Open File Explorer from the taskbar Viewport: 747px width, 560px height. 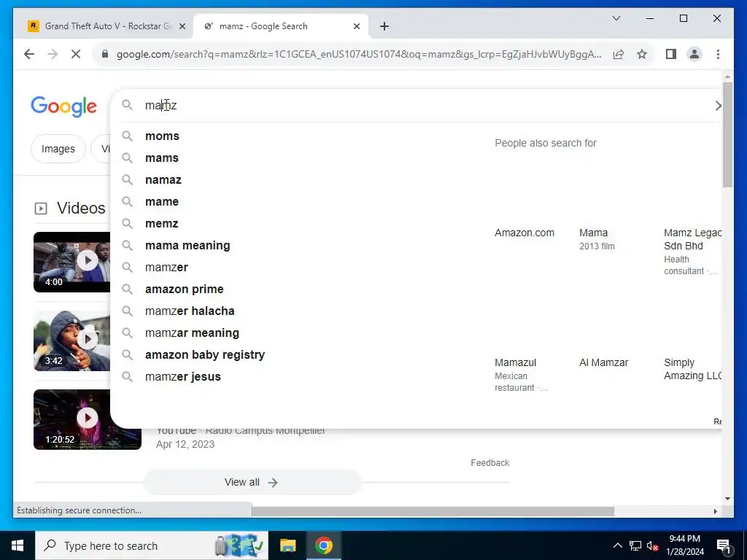[287, 545]
